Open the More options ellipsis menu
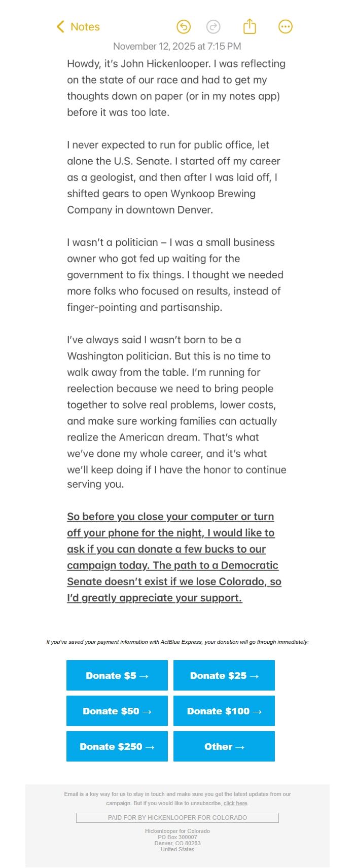The height and width of the screenshot is (868, 355). 285,26
